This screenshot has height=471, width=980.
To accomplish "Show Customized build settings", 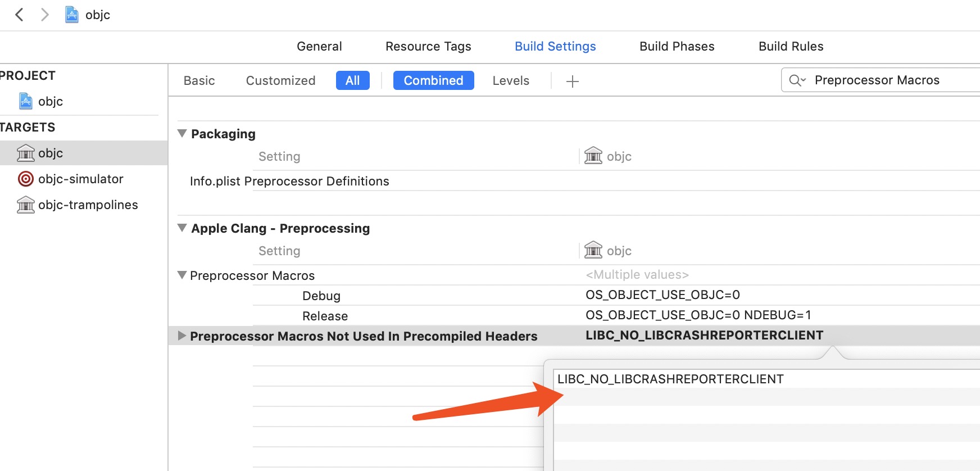I will coord(280,80).
